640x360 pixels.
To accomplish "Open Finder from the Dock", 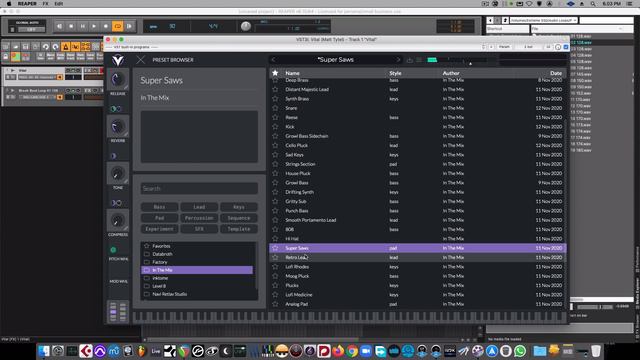I will click(x=44, y=351).
